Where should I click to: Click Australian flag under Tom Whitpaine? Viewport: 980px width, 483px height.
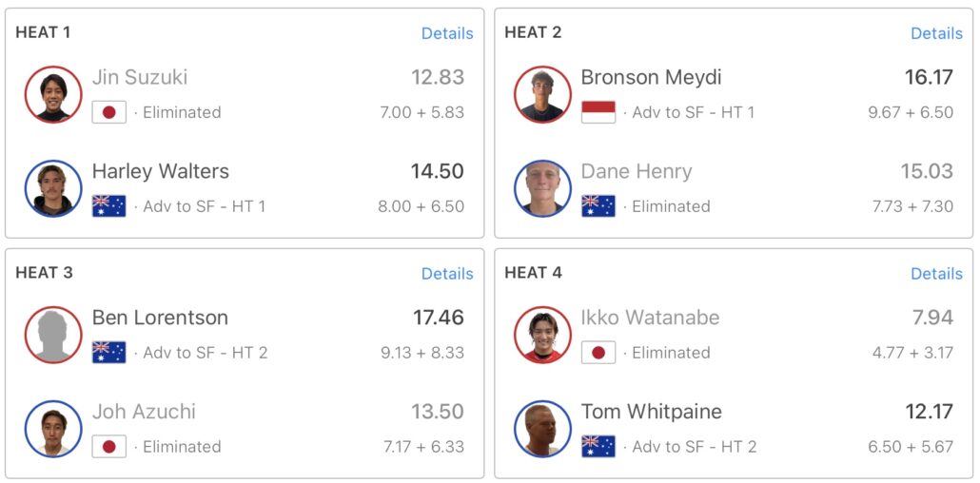click(598, 447)
